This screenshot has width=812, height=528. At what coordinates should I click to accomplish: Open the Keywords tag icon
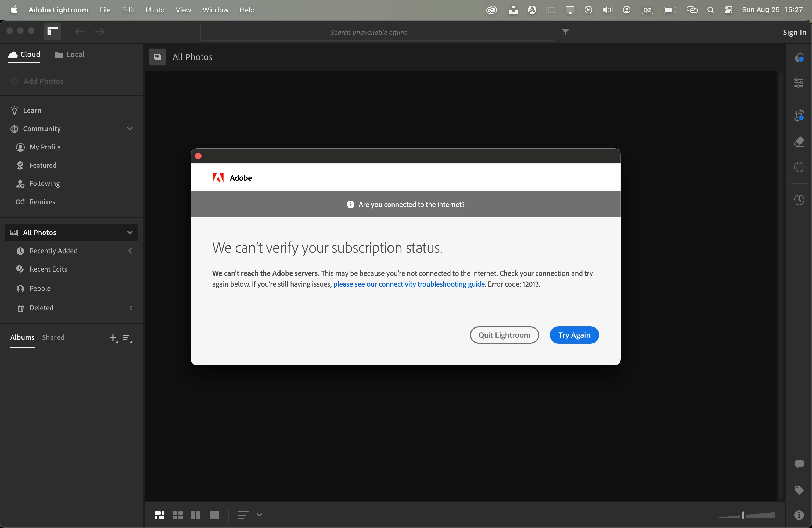click(799, 490)
